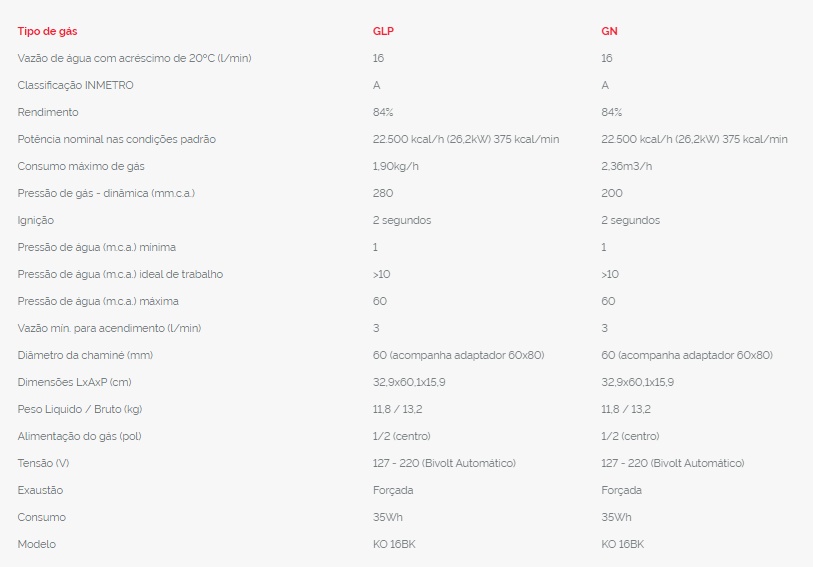Click the 'Alimentação do gás (pol)' label
Viewport: 813px width, 567px height.
coord(79,436)
